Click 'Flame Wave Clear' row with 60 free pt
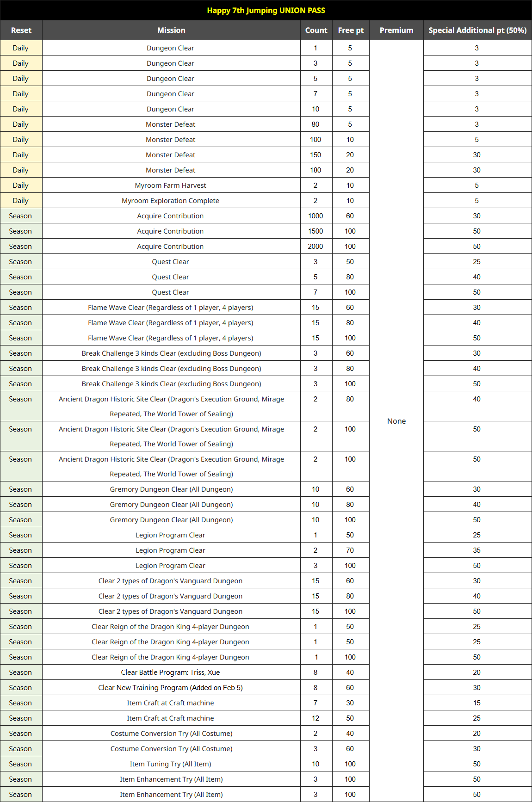Image resolution: width=532 pixels, height=802 pixels. (171, 308)
